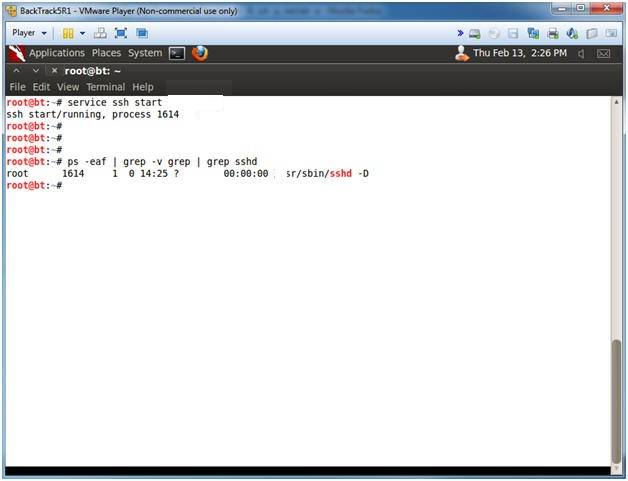The height and width of the screenshot is (481, 628).
Task: Switch to Unity mode icon
Action: [142, 33]
